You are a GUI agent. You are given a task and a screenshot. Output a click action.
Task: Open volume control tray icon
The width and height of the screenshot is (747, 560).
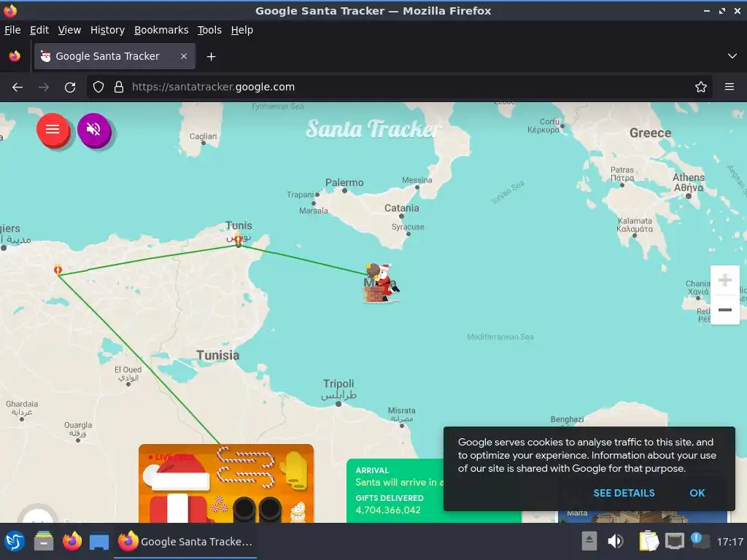(x=615, y=541)
